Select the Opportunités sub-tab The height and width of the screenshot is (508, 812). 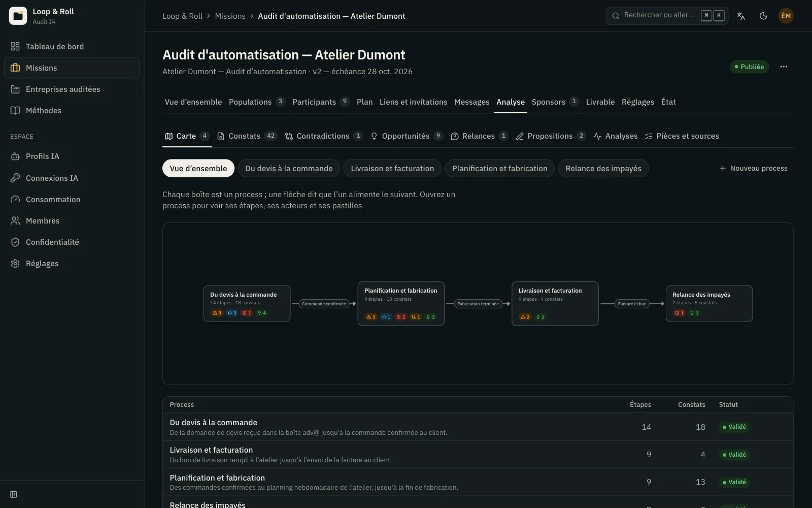407,136
